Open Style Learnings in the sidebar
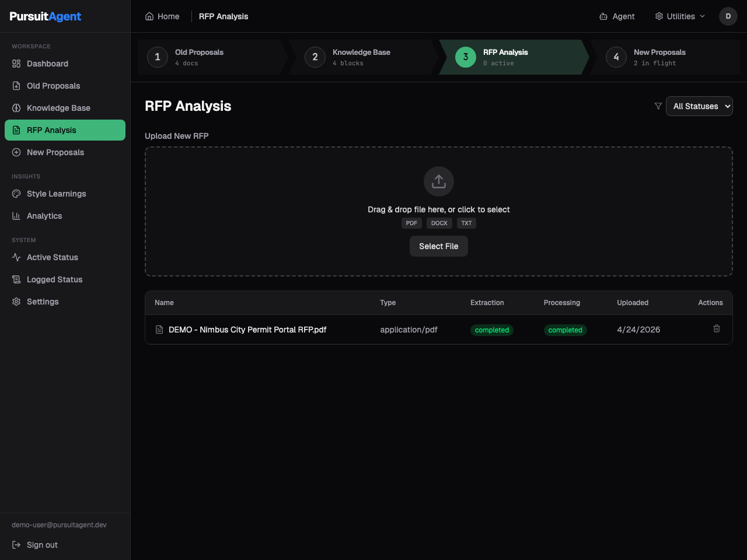The width and height of the screenshot is (747, 560). tap(65, 194)
